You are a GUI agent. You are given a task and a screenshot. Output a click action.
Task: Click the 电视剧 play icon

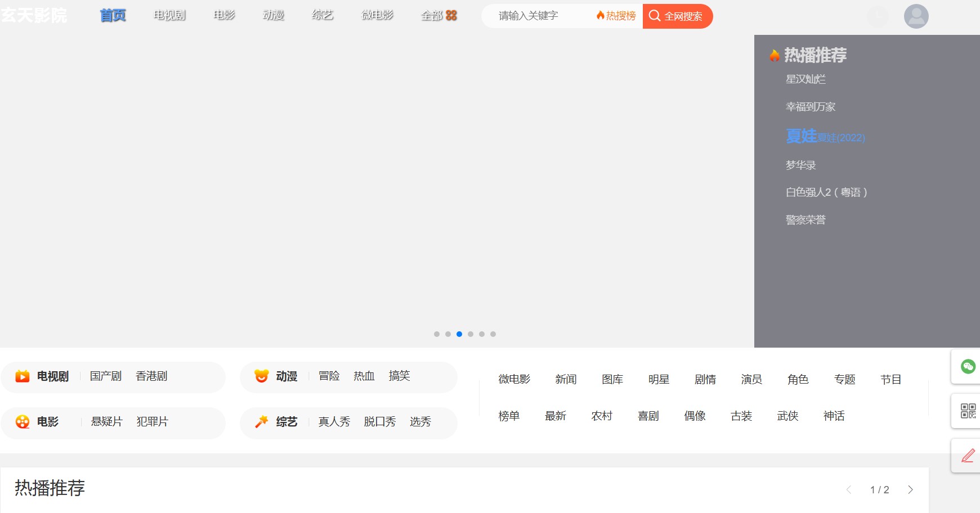coord(23,376)
